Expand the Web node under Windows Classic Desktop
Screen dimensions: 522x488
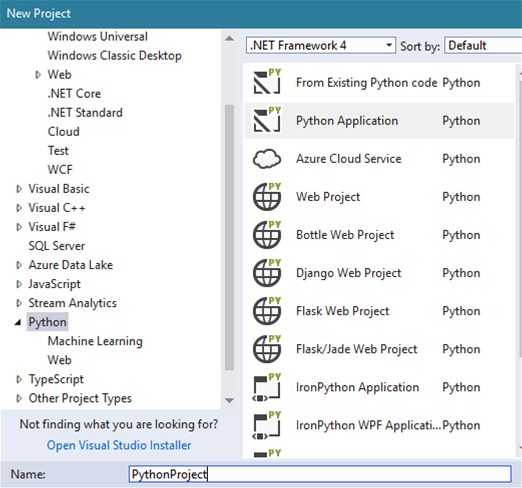point(38,75)
